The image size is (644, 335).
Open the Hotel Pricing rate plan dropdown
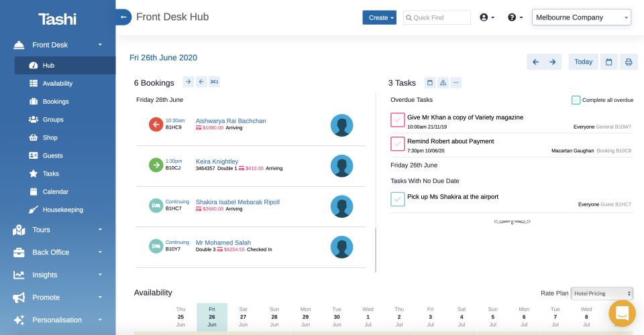pos(602,293)
